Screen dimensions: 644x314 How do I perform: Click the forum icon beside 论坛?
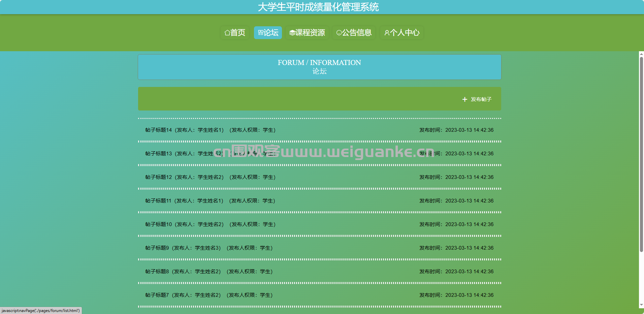tap(260, 33)
